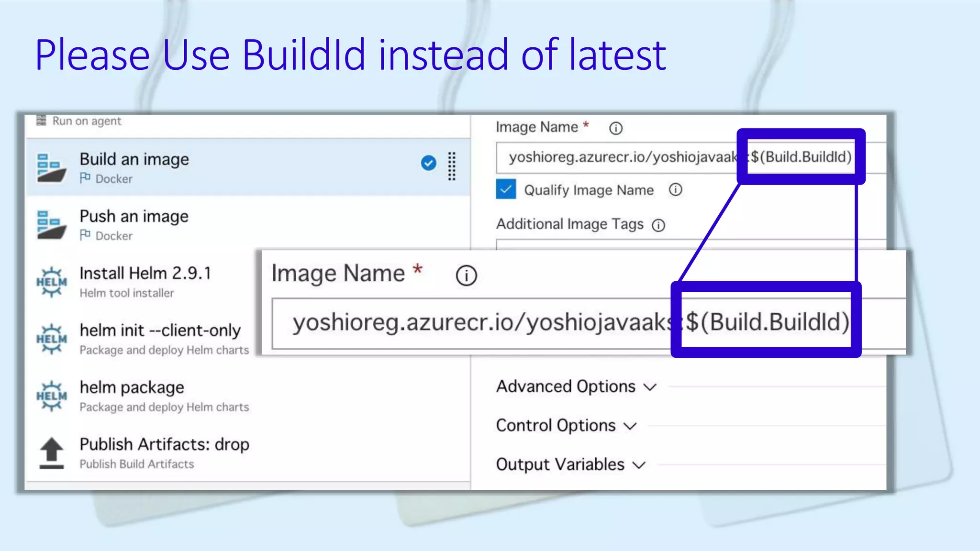Select the Build an image task
Viewport: 980px width, 551px height.
coord(248,167)
